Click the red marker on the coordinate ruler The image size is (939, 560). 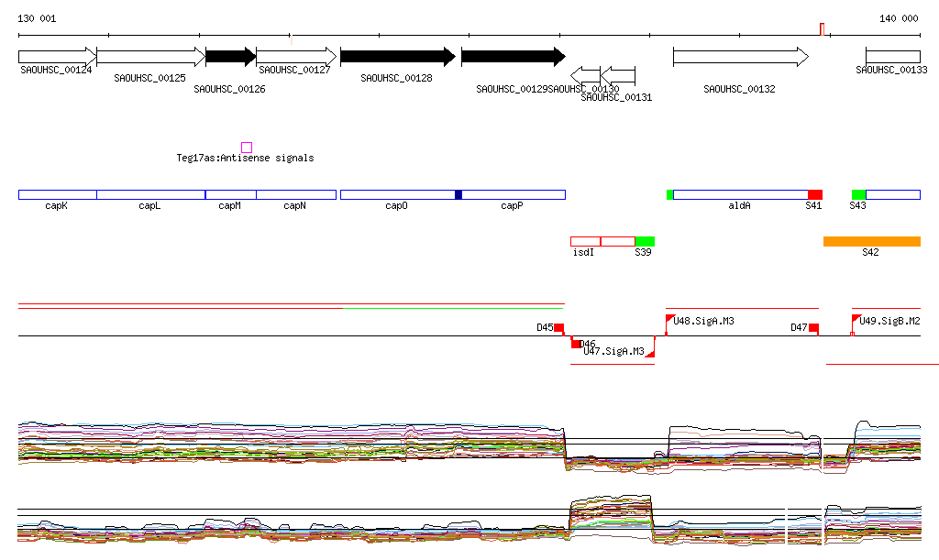[x=823, y=29]
